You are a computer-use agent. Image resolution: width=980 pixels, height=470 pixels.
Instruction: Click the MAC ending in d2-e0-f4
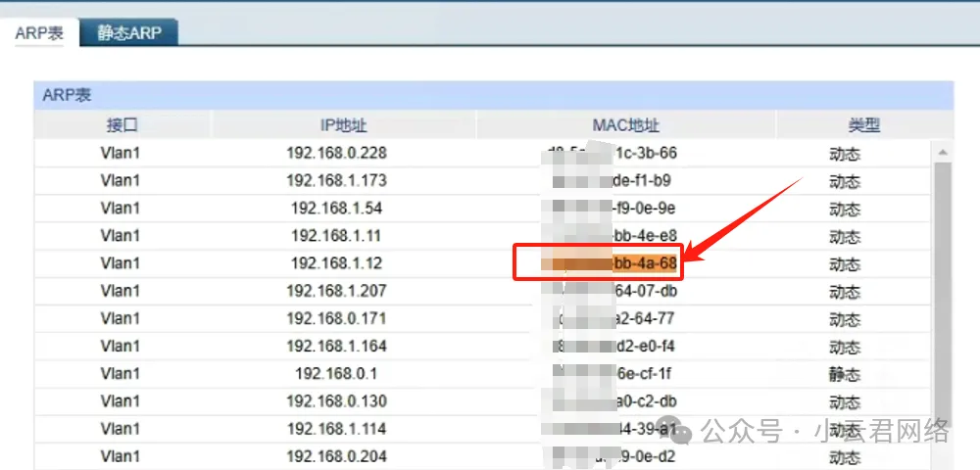click(x=643, y=346)
